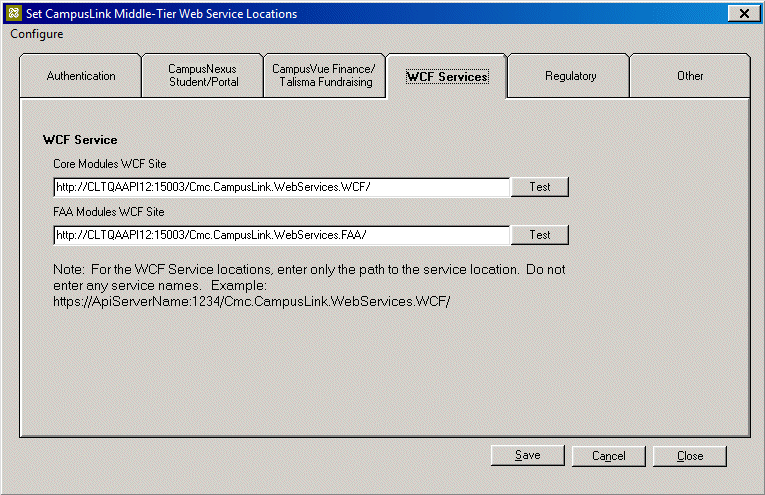Viewport: 765px width, 495px height.
Task: Test the FAA Modules WCF Site URL
Action: pyautogui.click(x=540, y=235)
